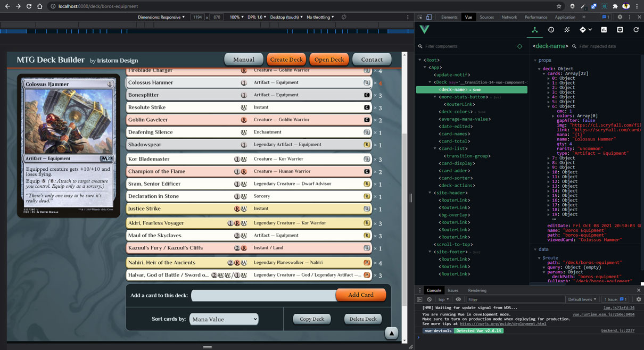Image resolution: width=644 pixels, height=350 pixels.
Task: Rotate the device viewport icon
Action: point(344,17)
